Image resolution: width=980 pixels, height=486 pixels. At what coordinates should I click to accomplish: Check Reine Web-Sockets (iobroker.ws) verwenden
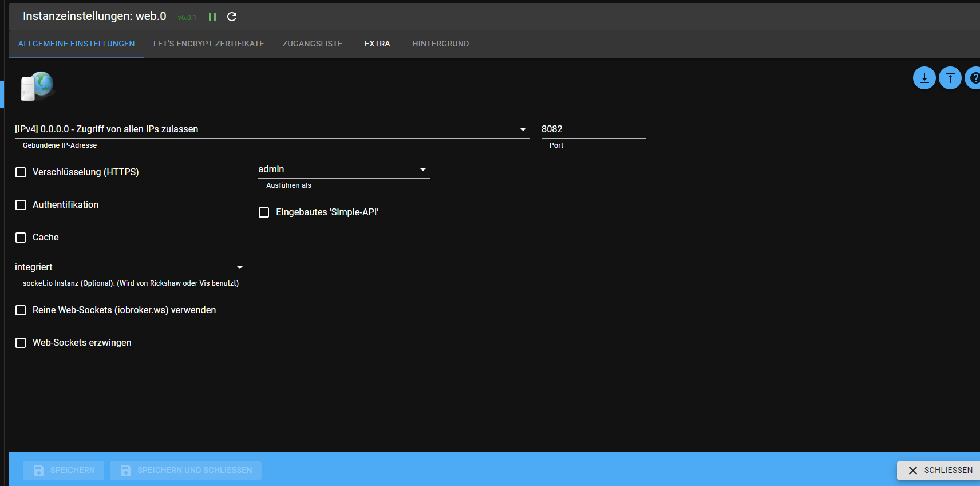[21, 310]
